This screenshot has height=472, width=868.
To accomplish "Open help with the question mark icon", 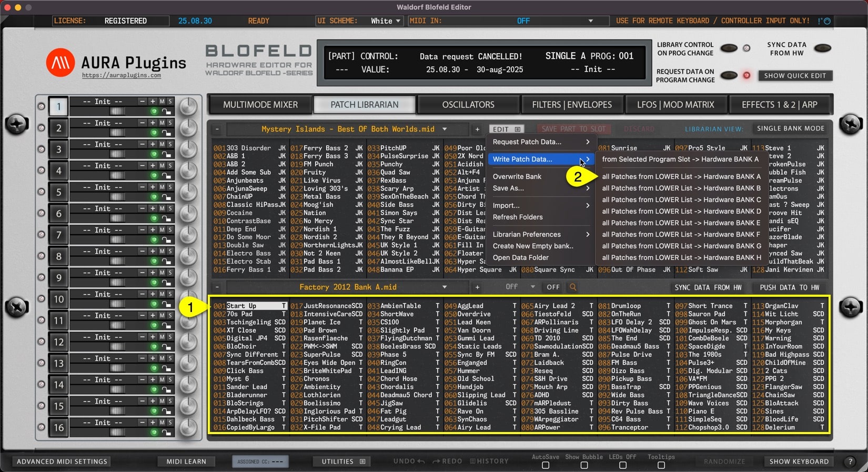I will (850, 461).
